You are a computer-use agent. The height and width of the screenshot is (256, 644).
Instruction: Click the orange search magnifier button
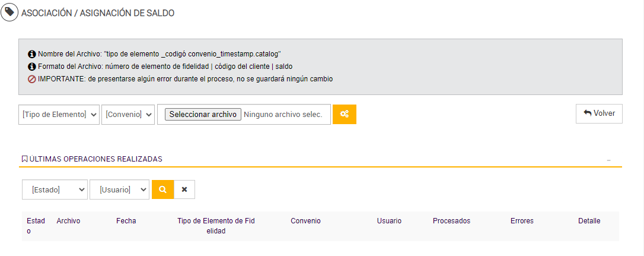coord(162,189)
